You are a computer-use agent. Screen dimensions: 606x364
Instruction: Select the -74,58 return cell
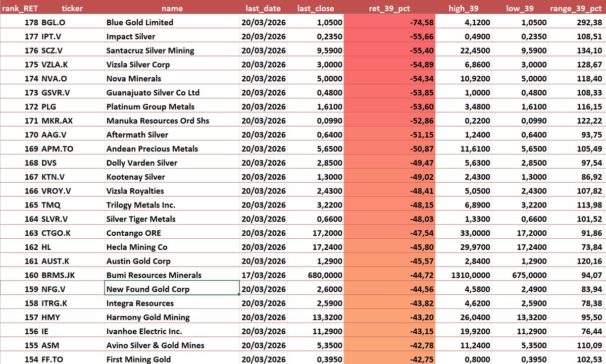(x=389, y=22)
